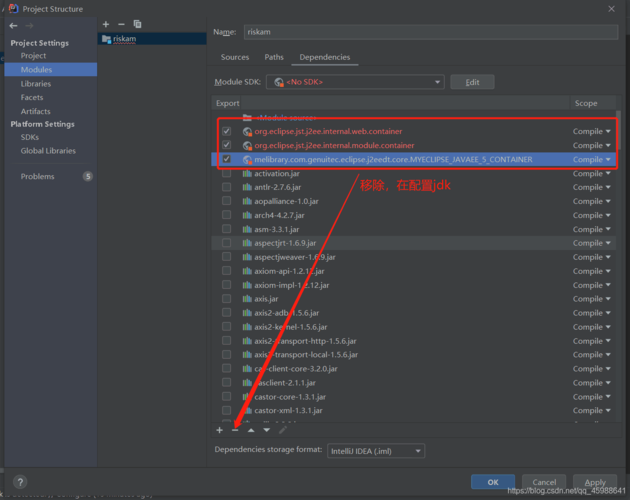
Task: Move the dependency up with the up arrow
Action: [x=251, y=430]
